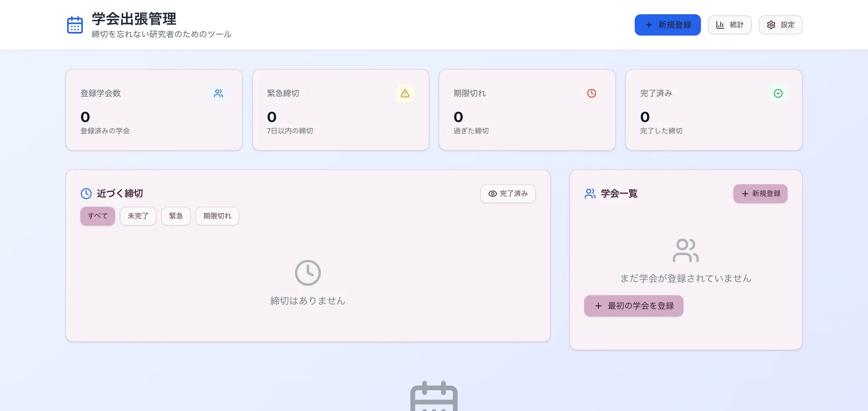868x411 pixels.
Task: Filter deadlines by 緊急
Action: click(x=176, y=216)
